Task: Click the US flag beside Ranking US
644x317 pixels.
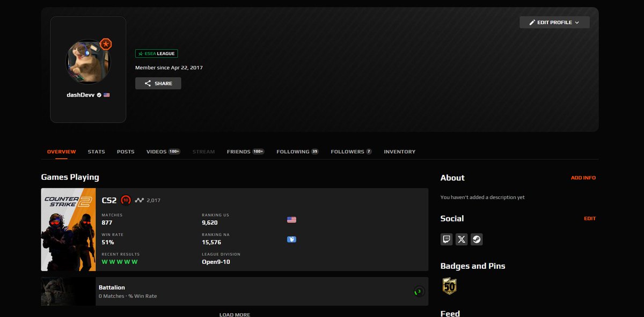Action: 291,219
